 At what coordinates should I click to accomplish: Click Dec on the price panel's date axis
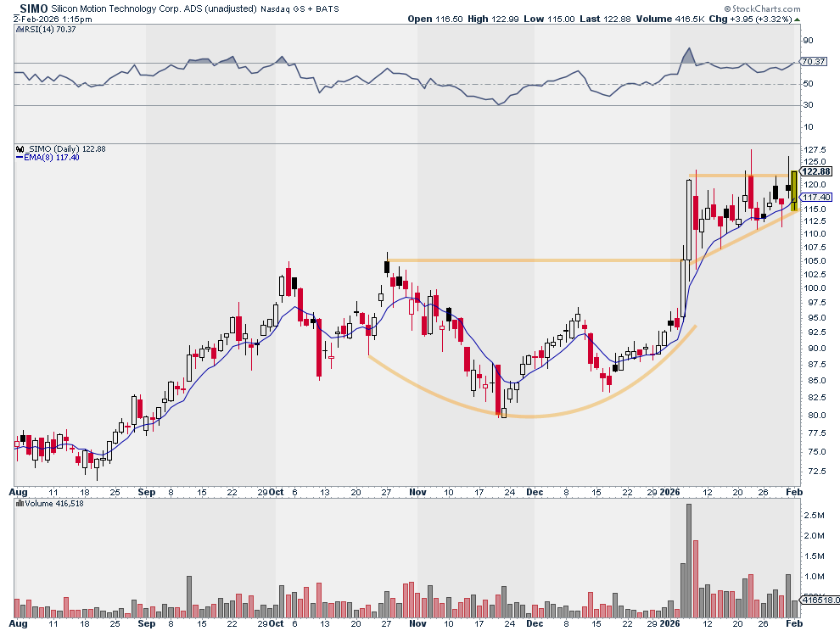535,492
